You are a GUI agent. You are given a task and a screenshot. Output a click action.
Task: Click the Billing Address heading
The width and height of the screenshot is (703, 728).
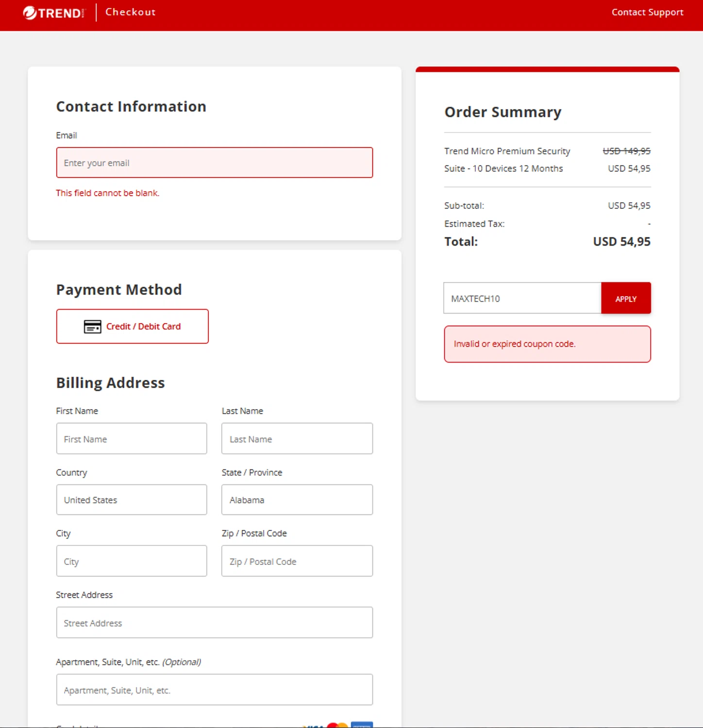[x=111, y=383]
